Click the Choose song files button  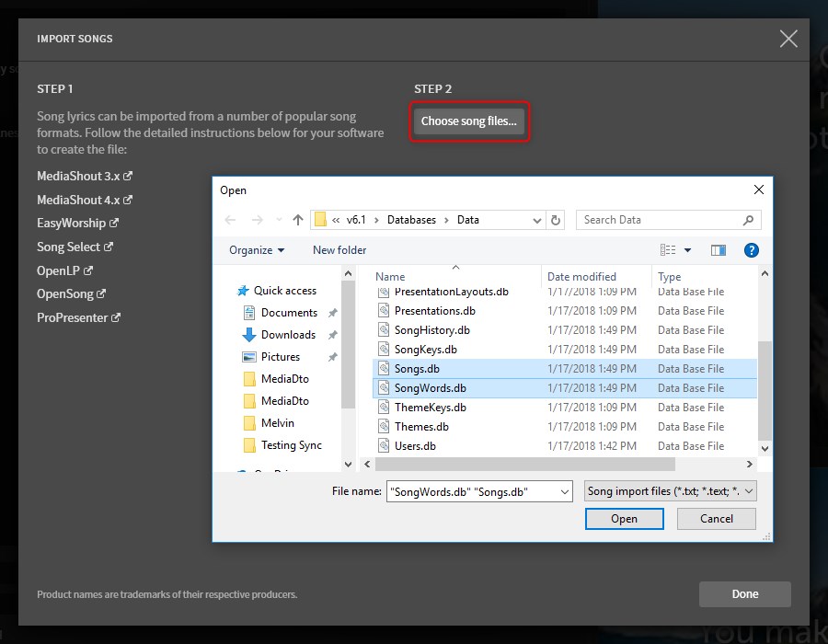click(x=469, y=121)
